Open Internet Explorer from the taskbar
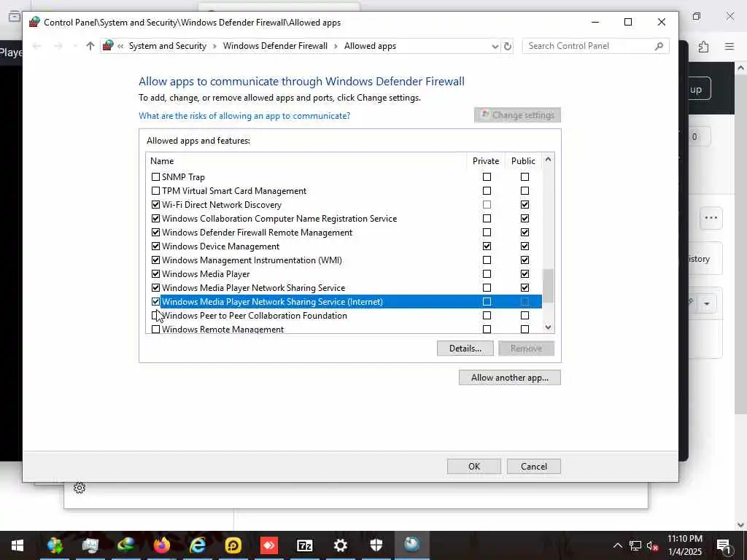The image size is (747, 560). point(197,545)
